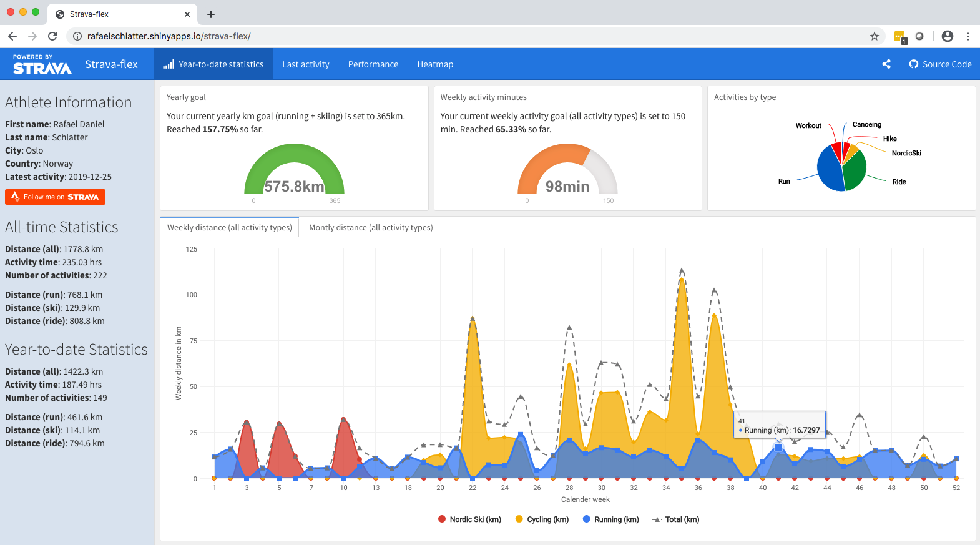980x545 pixels.
Task: Click the Calender week axis label
Action: (586, 499)
